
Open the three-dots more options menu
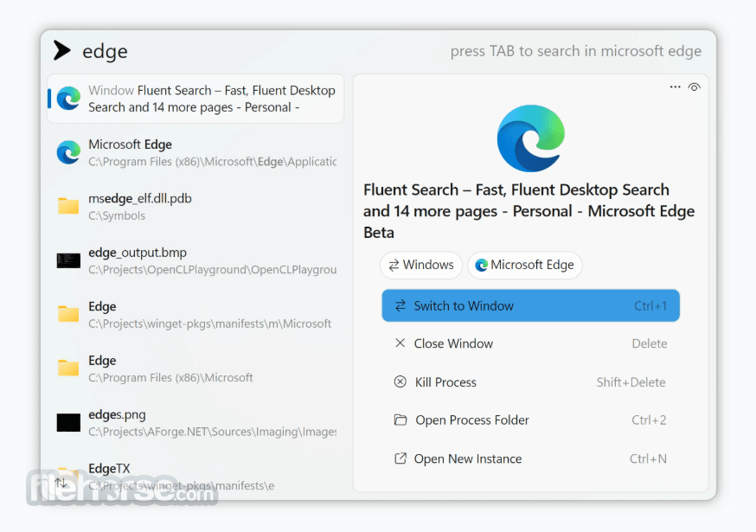point(675,87)
